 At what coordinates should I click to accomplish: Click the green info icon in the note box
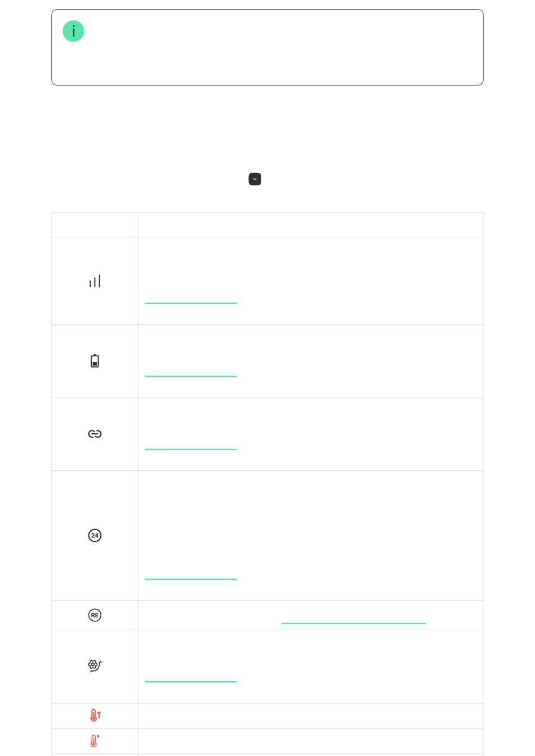pos(73,31)
